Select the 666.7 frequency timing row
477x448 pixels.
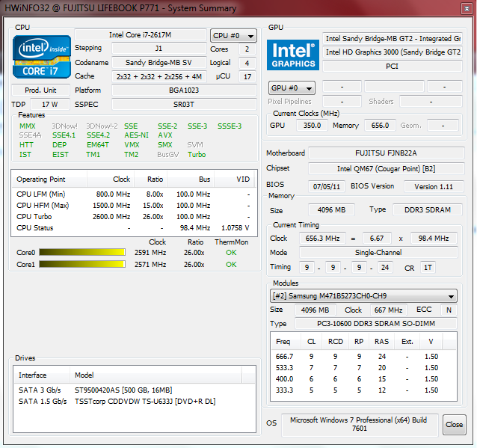(x=363, y=357)
